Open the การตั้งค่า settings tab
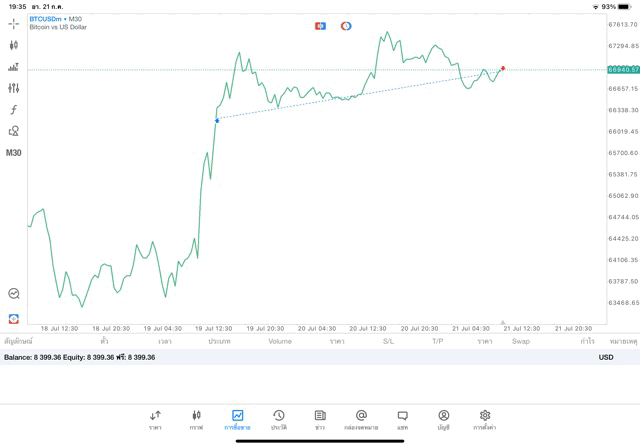The height and width of the screenshot is (447, 640). 485,419
